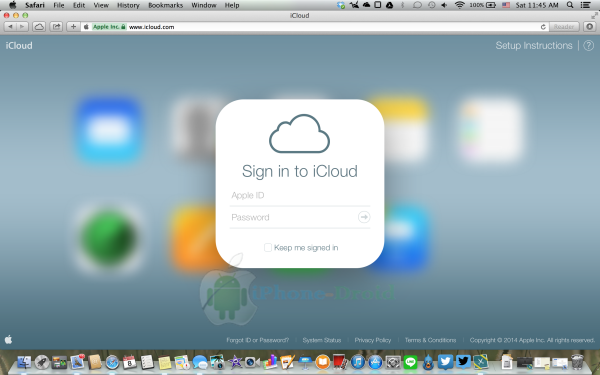Screen dimensions: 600x375
Task: Click the plus add bookmark button
Action: coord(73,27)
